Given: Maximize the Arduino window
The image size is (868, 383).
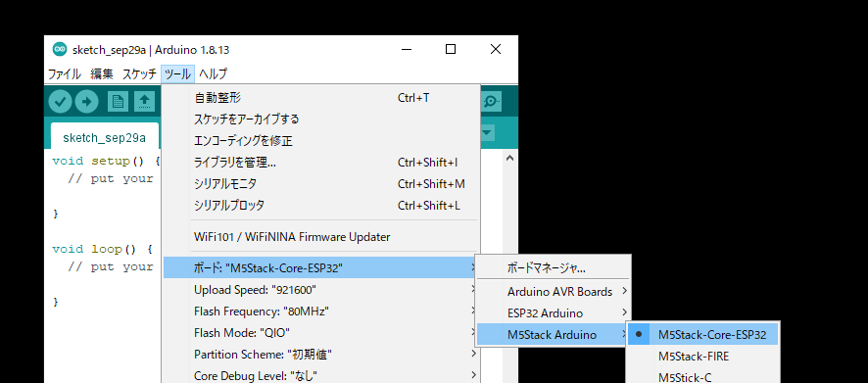Looking at the screenshot, I should pos(451,49).
